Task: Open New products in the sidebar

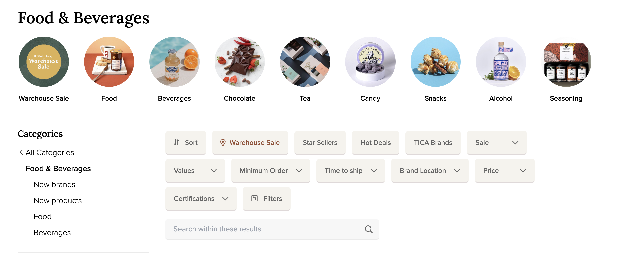Action: click(58, 201)
